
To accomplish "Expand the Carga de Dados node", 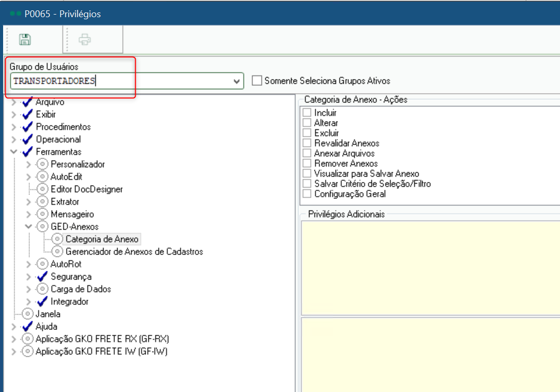I will point(29,289).
